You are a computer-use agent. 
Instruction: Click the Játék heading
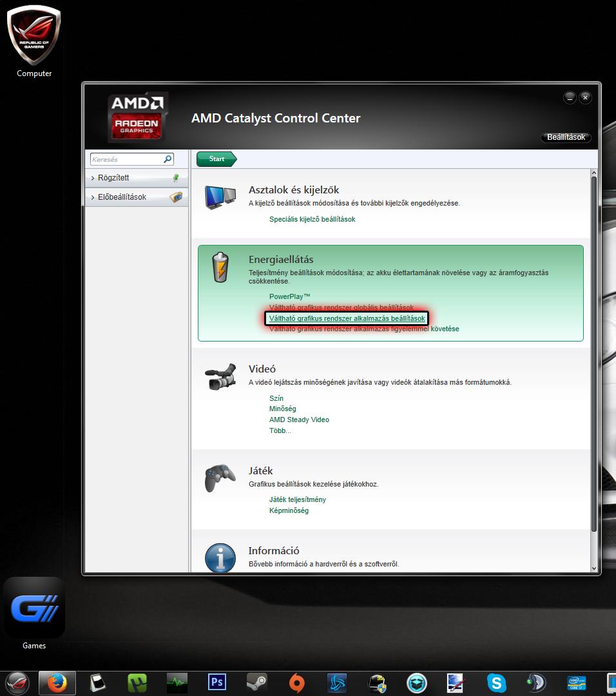(260, 471)
